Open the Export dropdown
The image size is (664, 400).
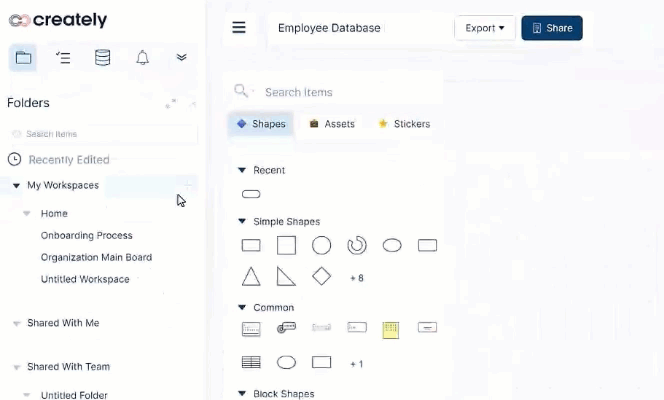484,28
